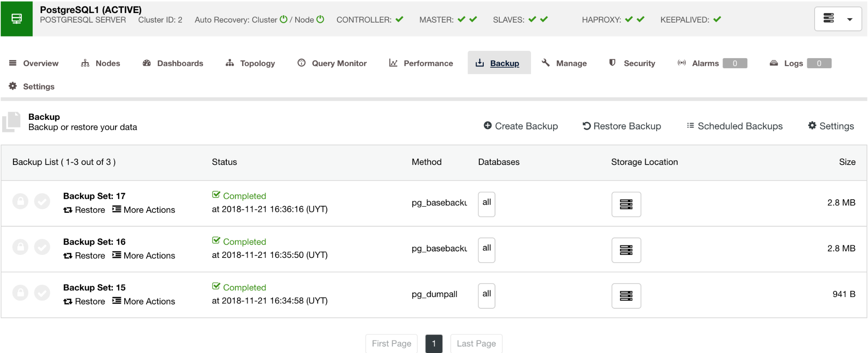Open backup Settings with gear icon
Image resolution: width=868 pixels, height=353 pixels.
tap(831, 126)
